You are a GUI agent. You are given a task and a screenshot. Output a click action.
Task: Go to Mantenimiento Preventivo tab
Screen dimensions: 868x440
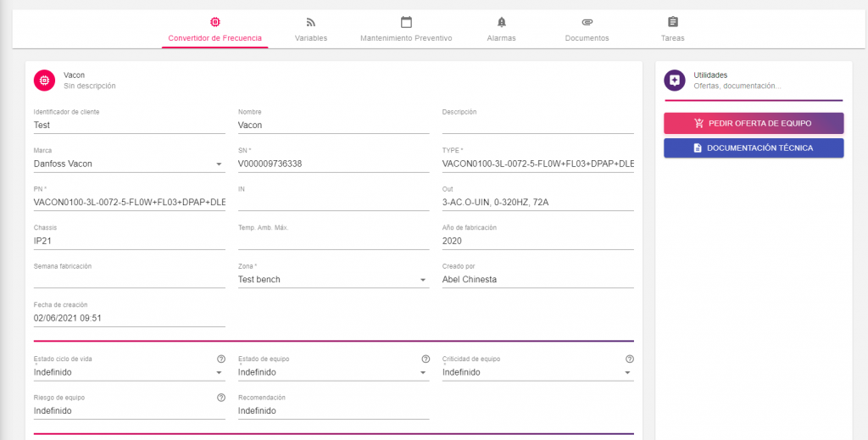[406, 29]
